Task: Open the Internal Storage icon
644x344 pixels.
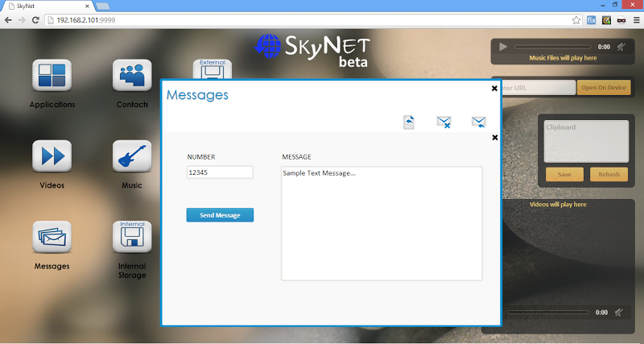Action: point(132,237)
